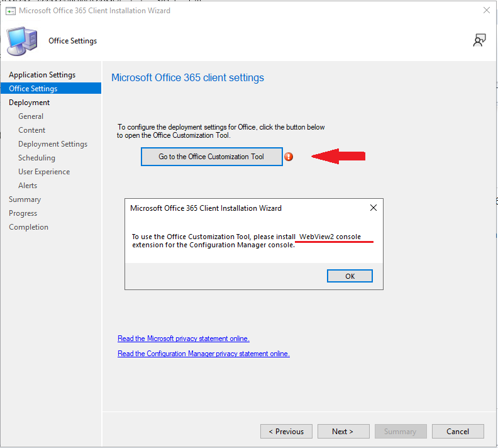Select Application Settings in the wizard sidebar
498x448 pixels.
click(x=42, y=75)
